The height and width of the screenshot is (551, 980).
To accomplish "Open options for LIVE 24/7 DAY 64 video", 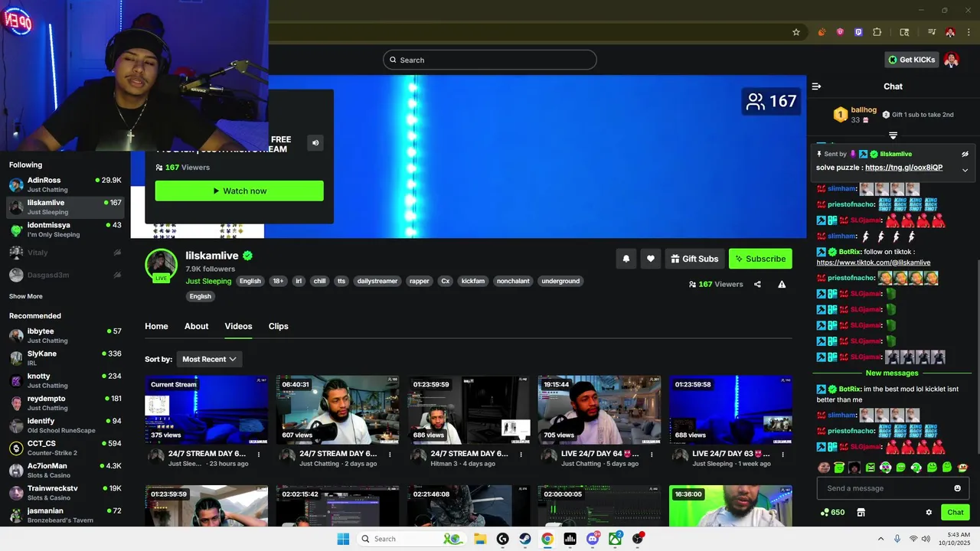I will click(652, 454).
